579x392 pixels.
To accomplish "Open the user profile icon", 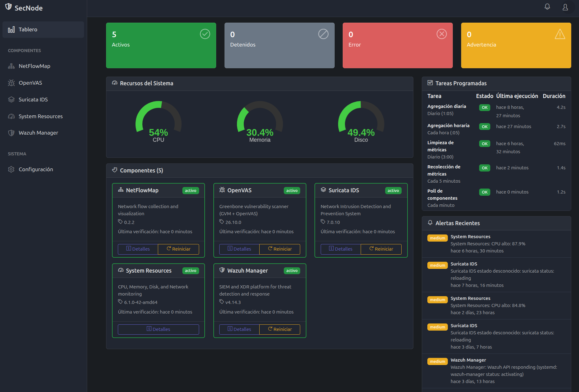I will [x=565, y=7].
